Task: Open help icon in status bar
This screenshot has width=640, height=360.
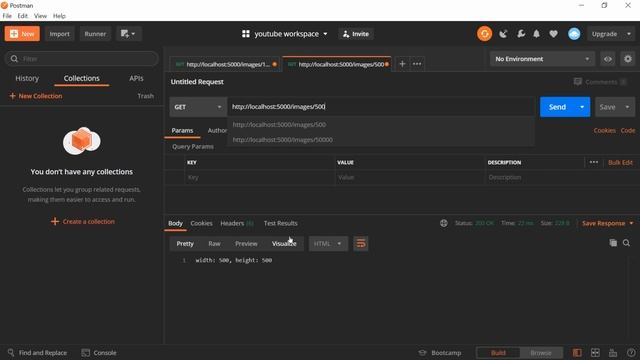Action: [631, 353]
